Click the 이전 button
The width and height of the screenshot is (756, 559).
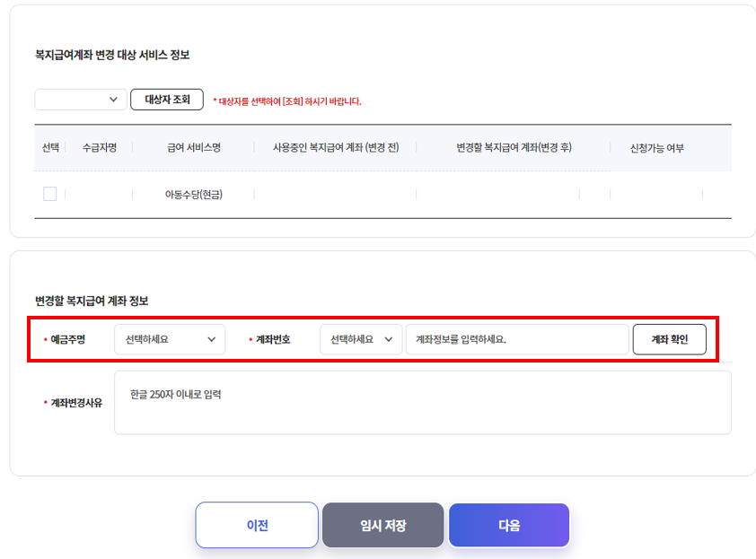[x=257, y=525]
